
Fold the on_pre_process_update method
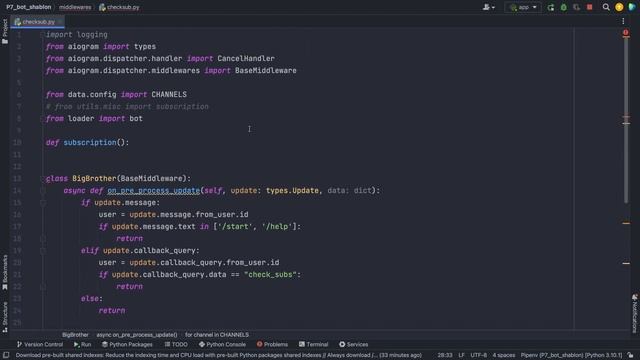[42, 191]
